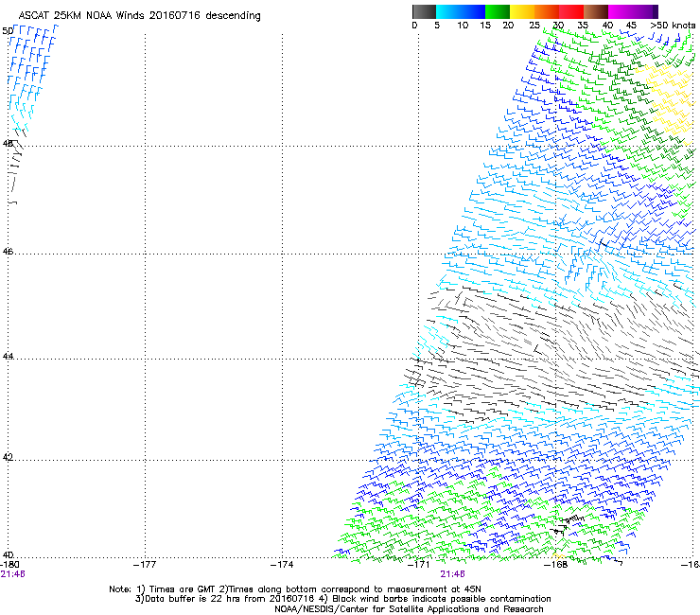Click the longitude label -168
Viewport: 700px width, 615px height.
[556, 565]
